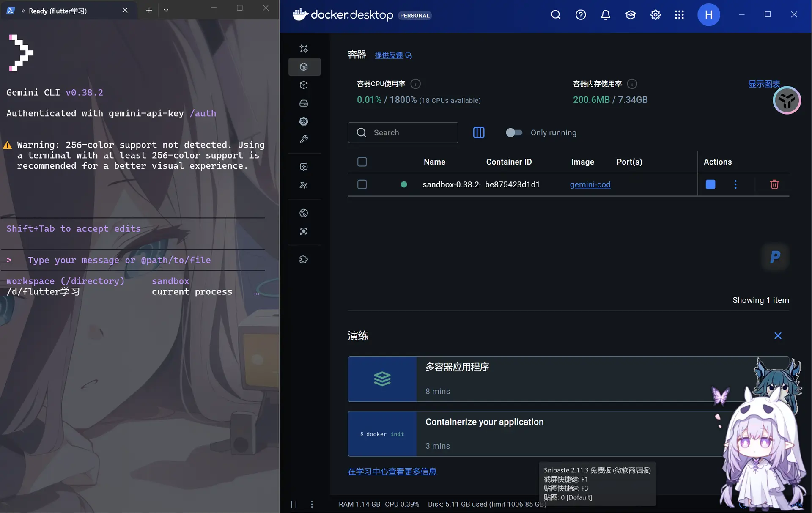Show info for container CPU usage
Screen dimensions: 812x513
click(416, 84)
